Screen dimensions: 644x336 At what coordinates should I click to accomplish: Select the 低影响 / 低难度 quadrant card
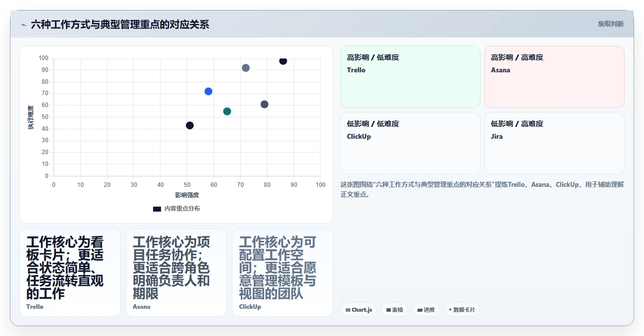[x=410, y=143]
